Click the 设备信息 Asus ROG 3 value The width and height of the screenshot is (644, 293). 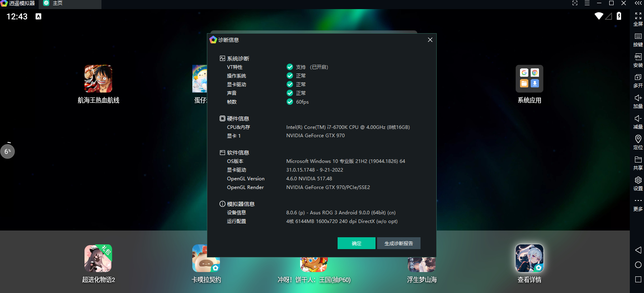click(x=341, y=213)
